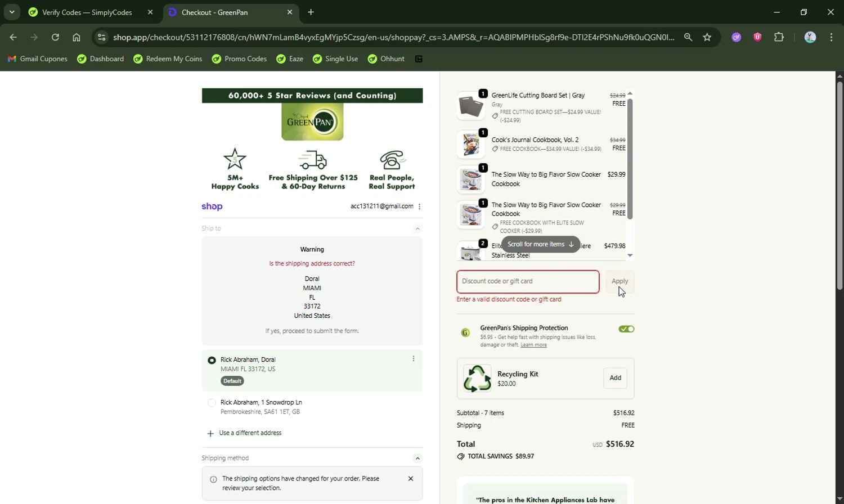Image resolution: width=844 pixels, height=504 pixels.
Task: Open Ohhunt bookmark
Action: 386,58
